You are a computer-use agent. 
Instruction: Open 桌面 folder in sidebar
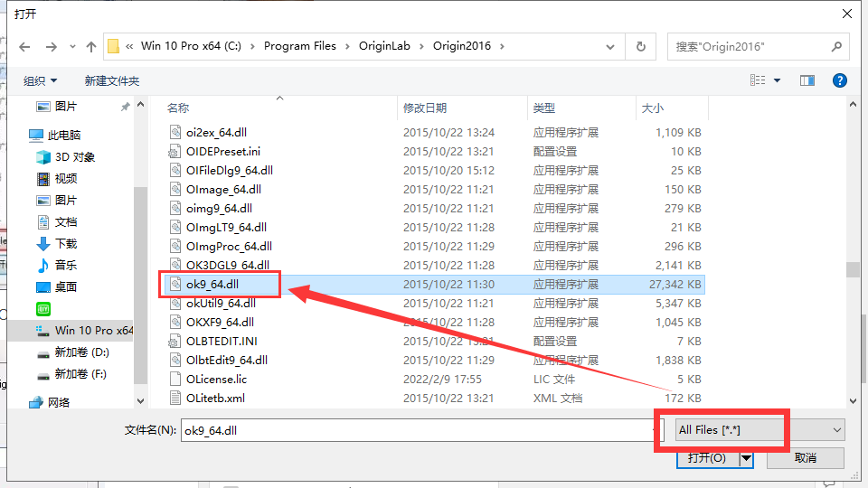(66, 287)
